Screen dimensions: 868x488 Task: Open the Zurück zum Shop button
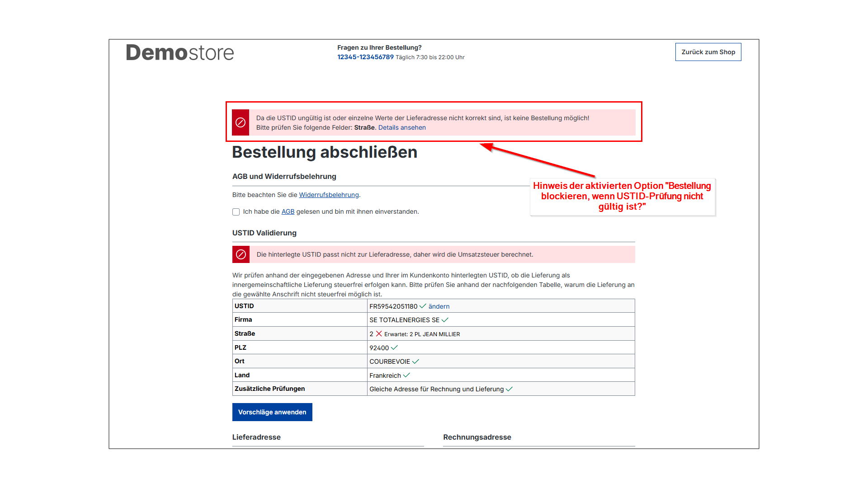(708, 52)
